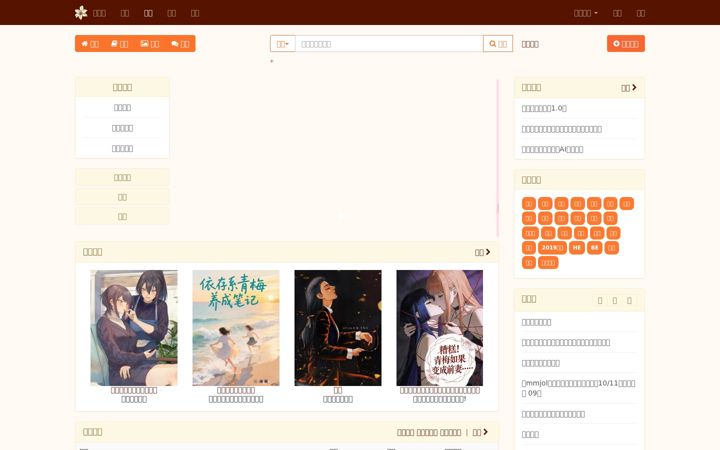Image resolution: width=720 pixels, height=450 pixels.
Task: Click the magnifier search button
Action: click(498, 44)
